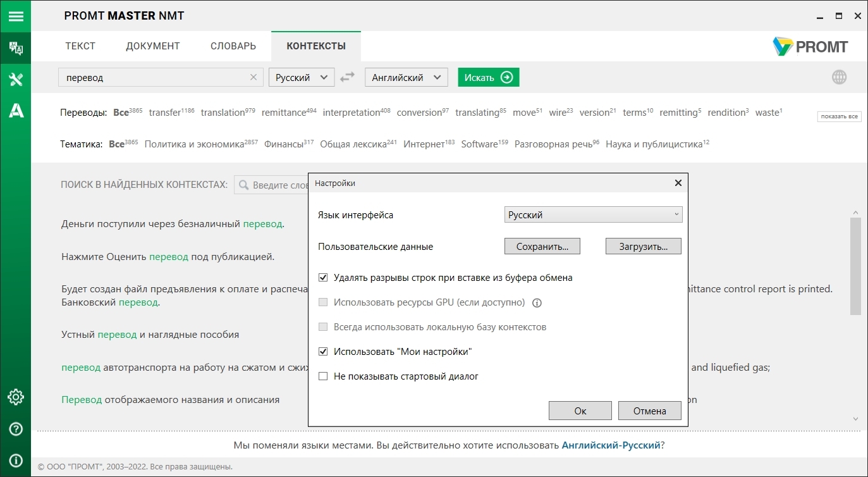
Task: Filter translations by 'waste'
Action: click(x=768, y=112)
